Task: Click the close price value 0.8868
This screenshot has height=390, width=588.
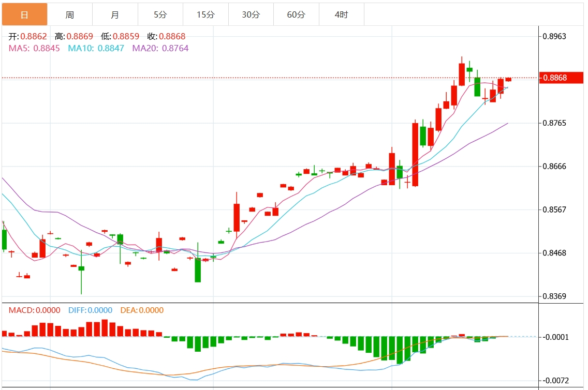Action: 172,36
